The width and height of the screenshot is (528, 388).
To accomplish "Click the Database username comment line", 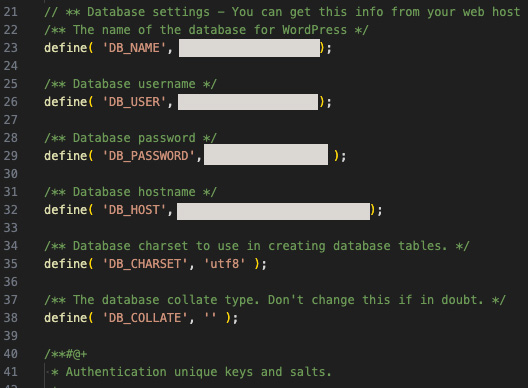I will 130,84.
